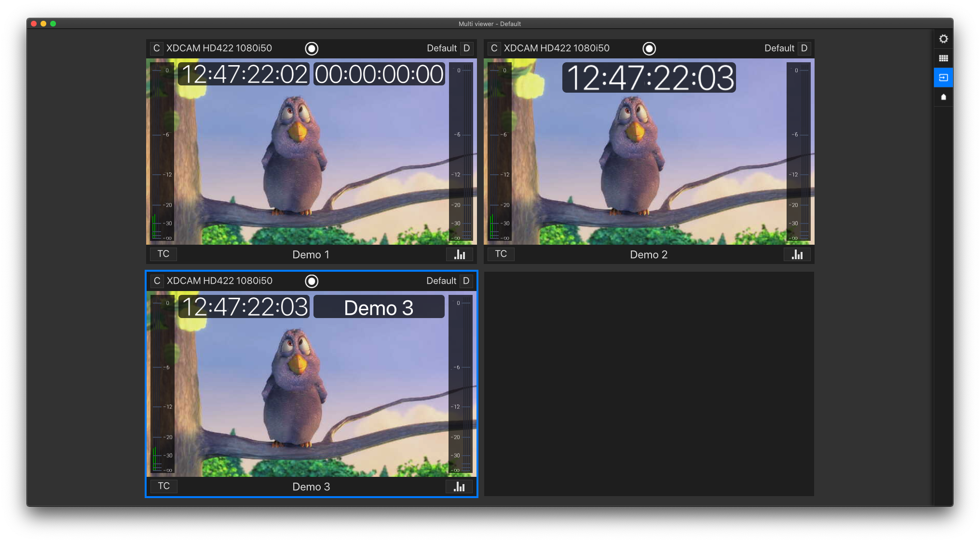
Task: Click the D button on Demo 2 header
Action: [804, 48]
